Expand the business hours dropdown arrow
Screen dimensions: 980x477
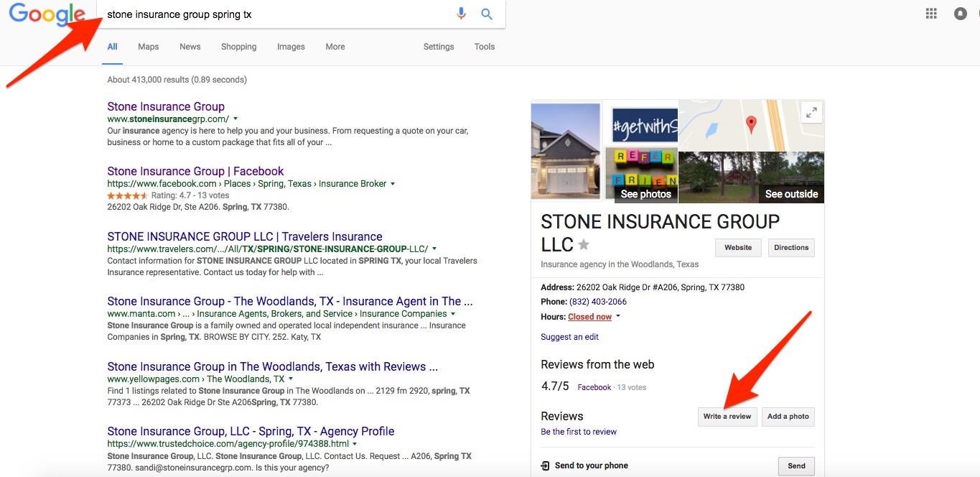tap(618, 317)
